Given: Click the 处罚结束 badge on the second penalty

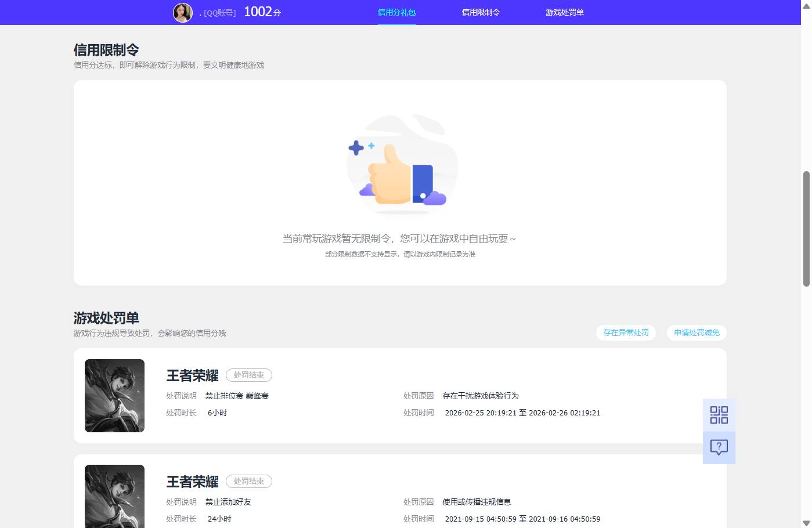Looking at the screenshot, I should [248, 481].
